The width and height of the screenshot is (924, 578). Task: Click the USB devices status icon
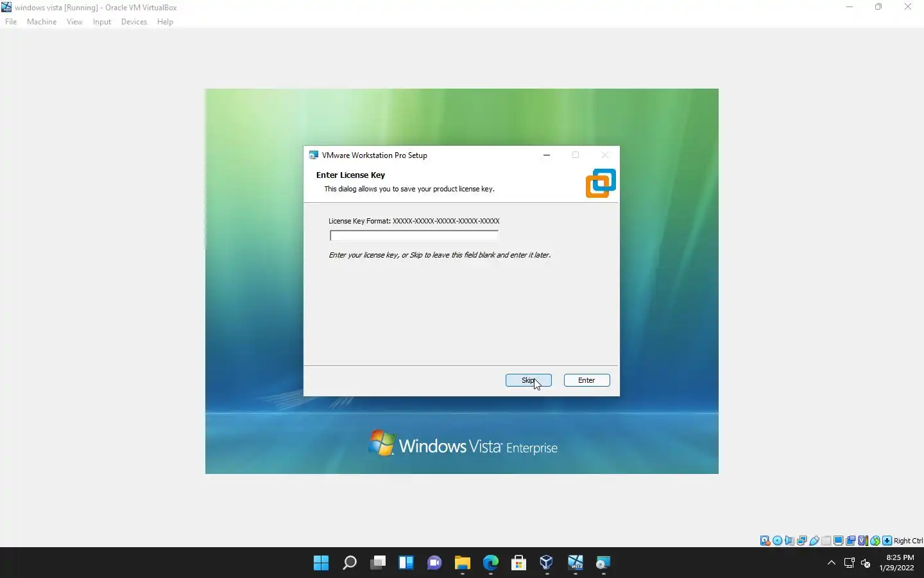pyautogui.click(x=814, y=541)
